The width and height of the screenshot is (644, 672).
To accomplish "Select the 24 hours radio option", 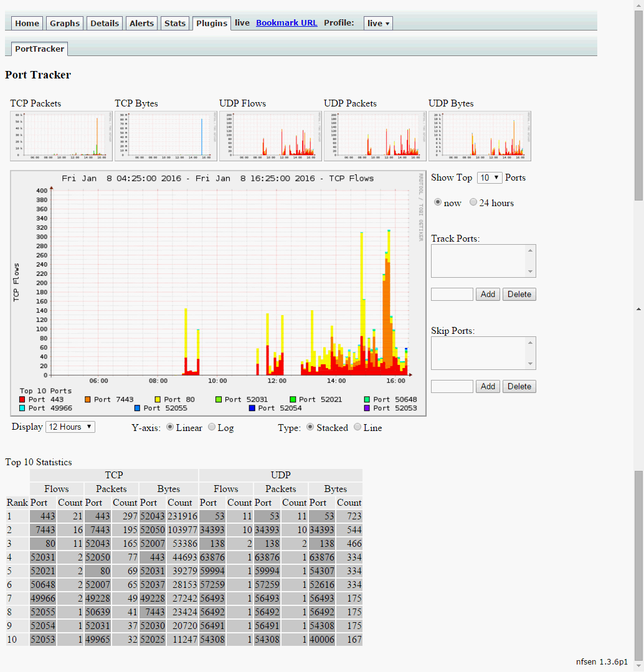I will [x=473, y=202].
